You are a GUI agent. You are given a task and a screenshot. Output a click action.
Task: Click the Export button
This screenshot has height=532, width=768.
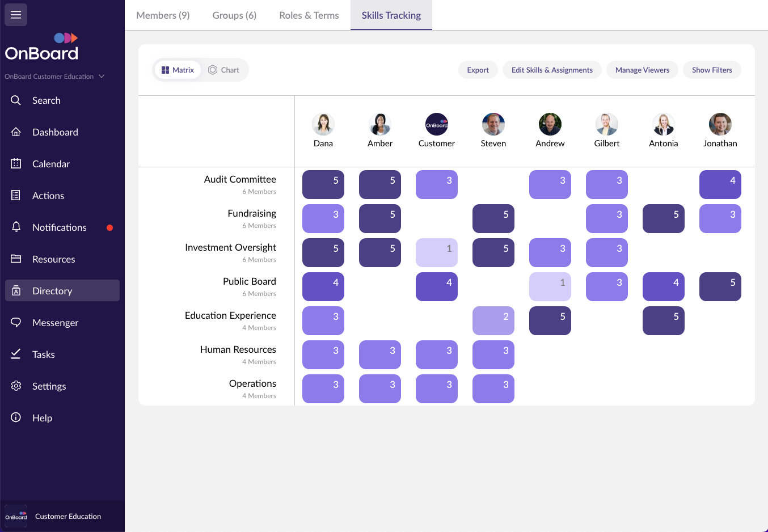pos(478,70)
